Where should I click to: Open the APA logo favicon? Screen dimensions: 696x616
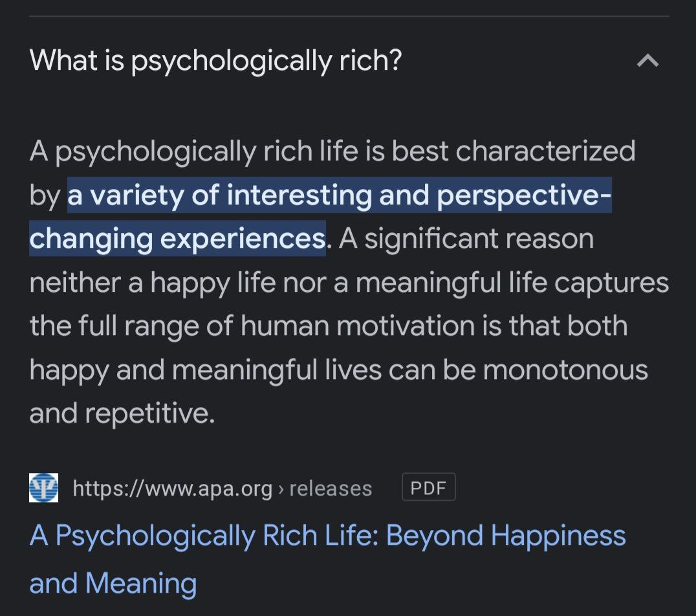(43, 488)
